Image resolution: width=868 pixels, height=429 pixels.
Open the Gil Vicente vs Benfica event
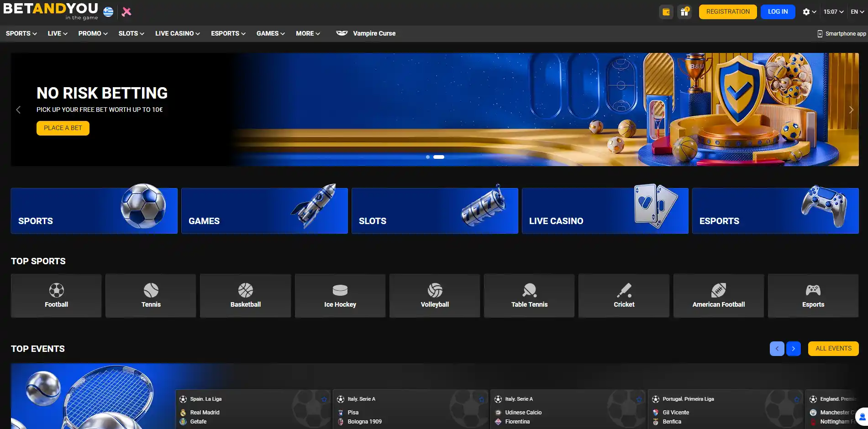(726, 409)
